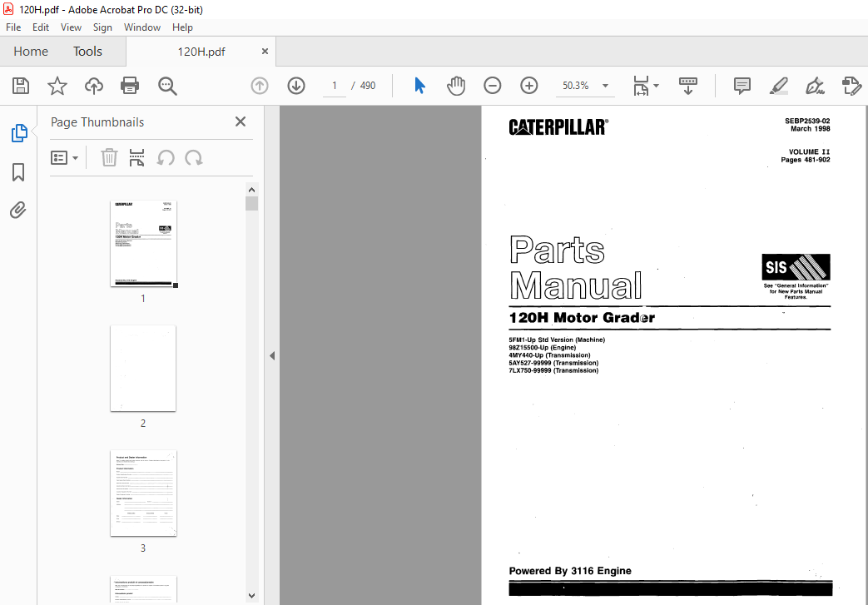The width and height of the screenshot is (868, 605).
Task: Open find text magnifier icon
Action: 167,86
